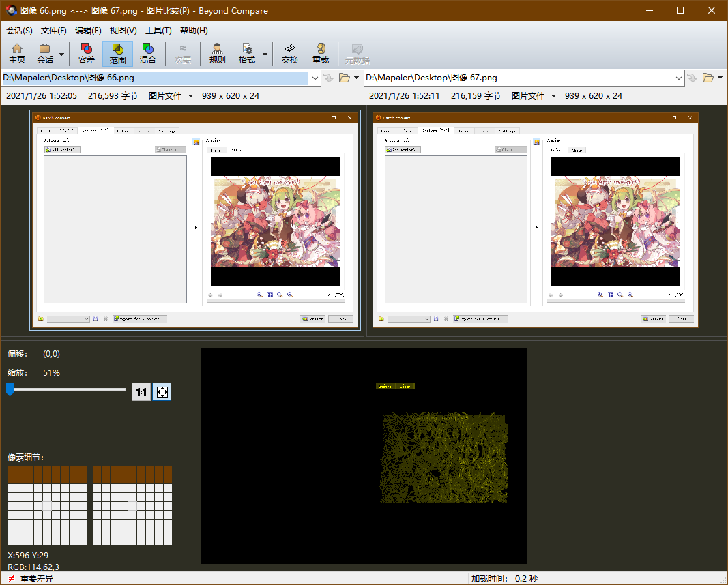Screen dimensions: 728x585
Task: Enable 容差 tolerance view mode
Action: coord(87,53)
